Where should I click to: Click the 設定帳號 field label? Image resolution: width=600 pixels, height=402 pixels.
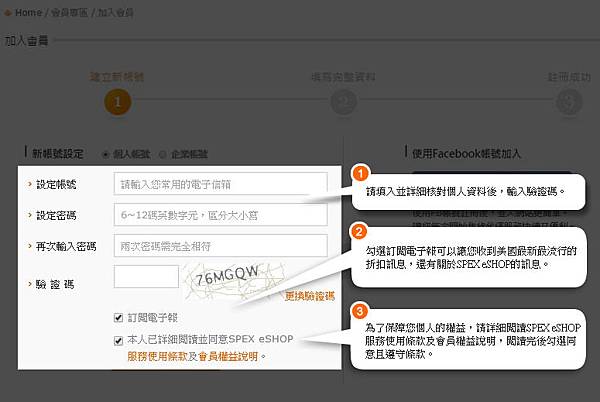56,184
